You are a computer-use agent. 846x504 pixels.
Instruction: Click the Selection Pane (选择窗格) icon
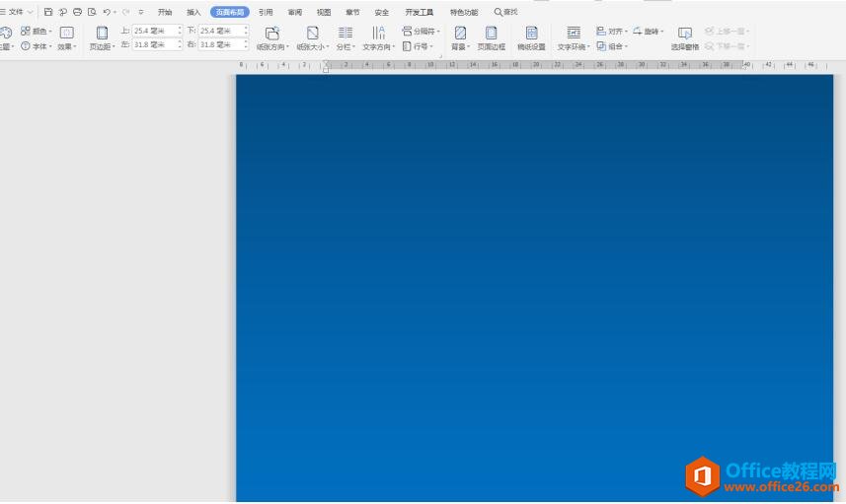pos(685,34)
